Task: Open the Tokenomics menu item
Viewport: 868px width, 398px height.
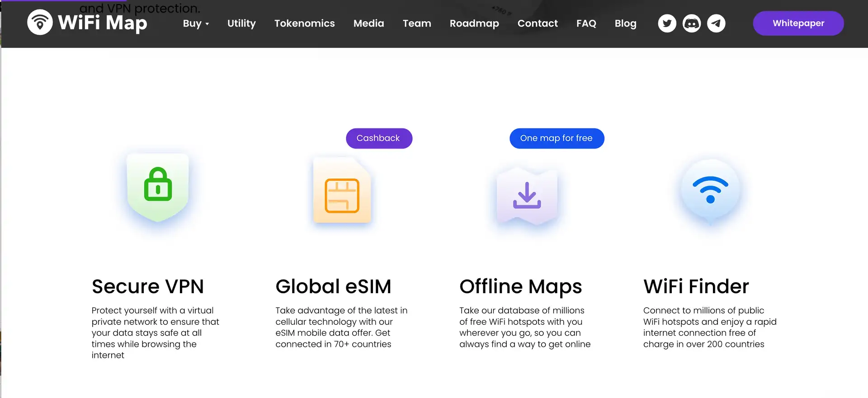Action: (x=304, y=23)
